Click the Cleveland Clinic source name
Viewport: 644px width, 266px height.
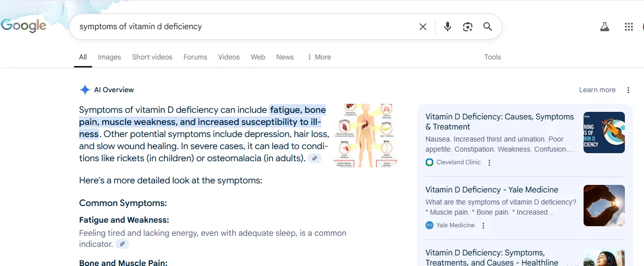[459, 162]
